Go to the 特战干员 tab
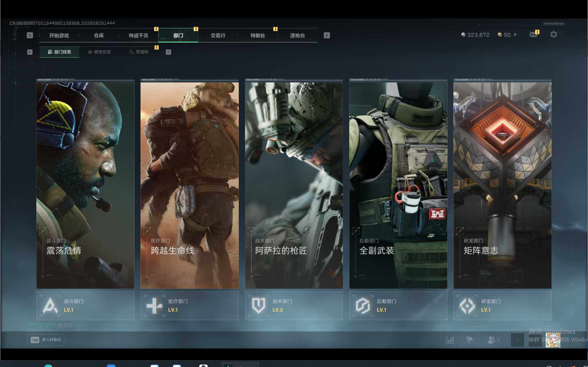The width and height of the screenshot is (588, 367). [138, 35]
